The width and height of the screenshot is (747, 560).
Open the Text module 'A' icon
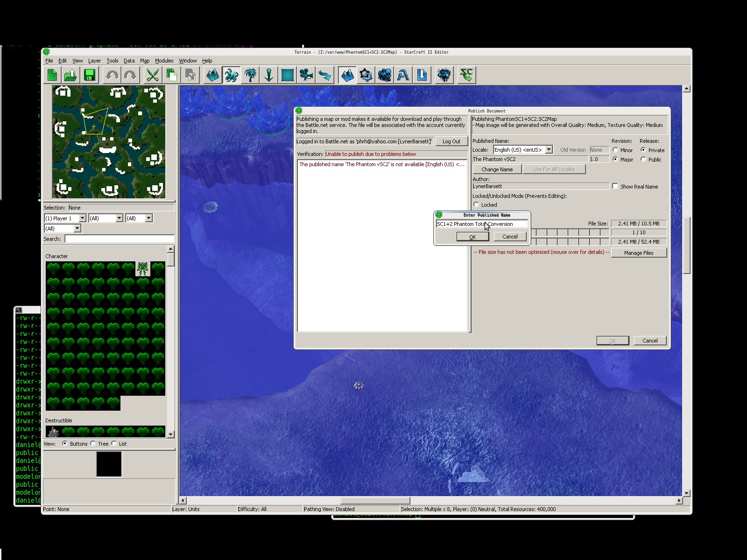coord(403,75)
